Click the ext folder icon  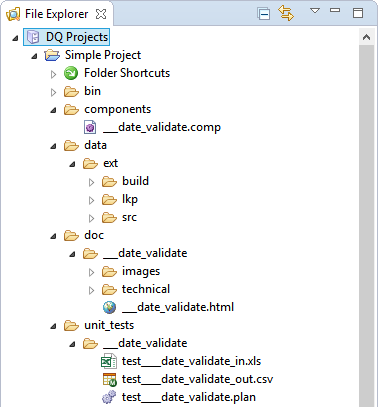[x=90, y=163]
